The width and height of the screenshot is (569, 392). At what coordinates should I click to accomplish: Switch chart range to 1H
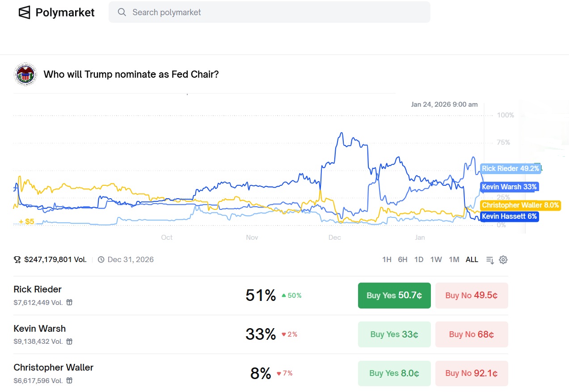[387, 260]
